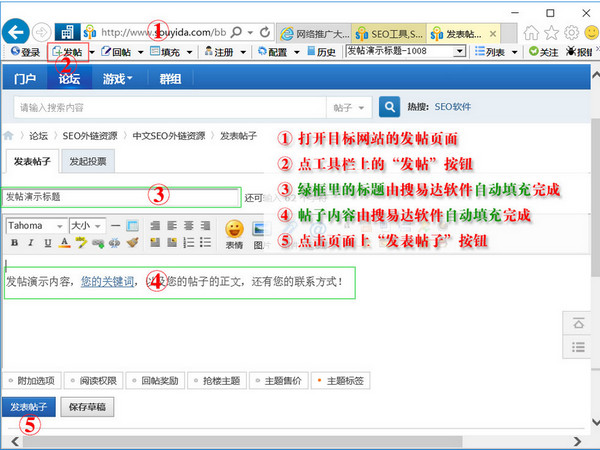Viewport: 600px width, 450px height.
Task: Click the search magnifier in address bar
Action: 237,32
